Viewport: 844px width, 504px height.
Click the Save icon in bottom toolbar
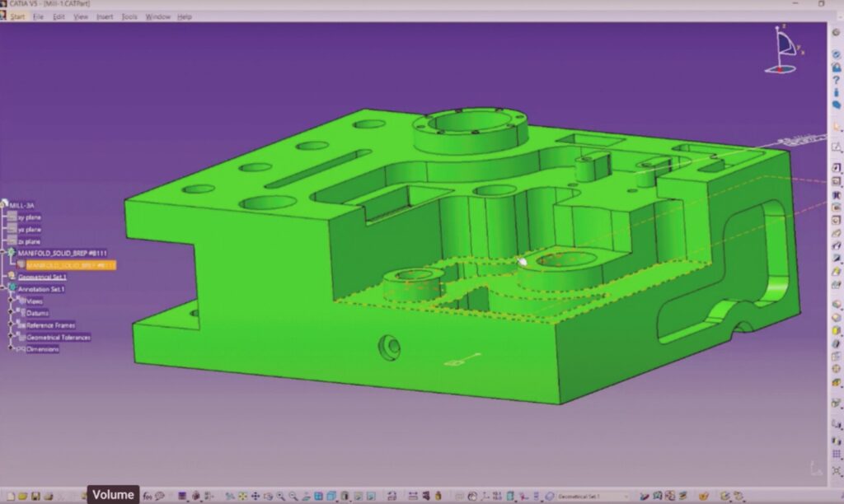click(36, 496)
